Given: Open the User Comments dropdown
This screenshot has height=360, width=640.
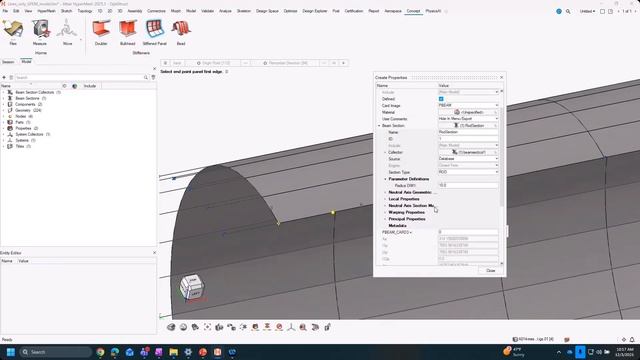Looking at the screenshot, I should (x=468, y=119).
